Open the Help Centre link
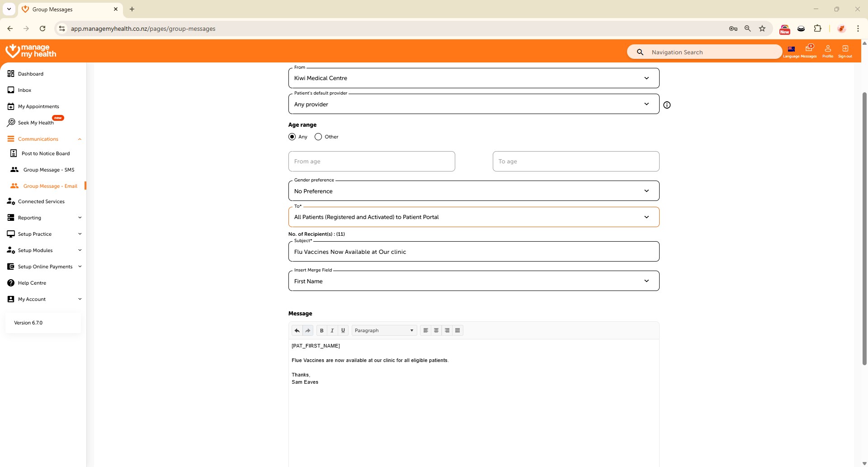Screen dimensions: 868x467 coord(32,283)
